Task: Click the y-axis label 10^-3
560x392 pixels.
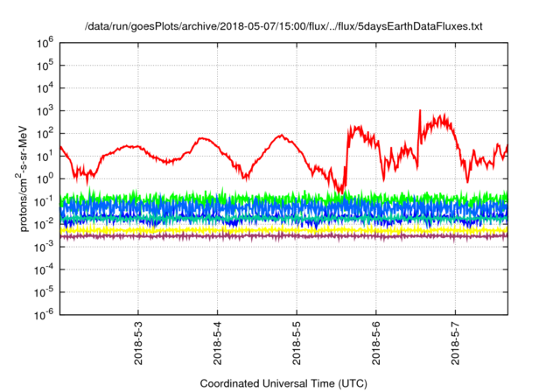Action: click(x=45, y=247)
